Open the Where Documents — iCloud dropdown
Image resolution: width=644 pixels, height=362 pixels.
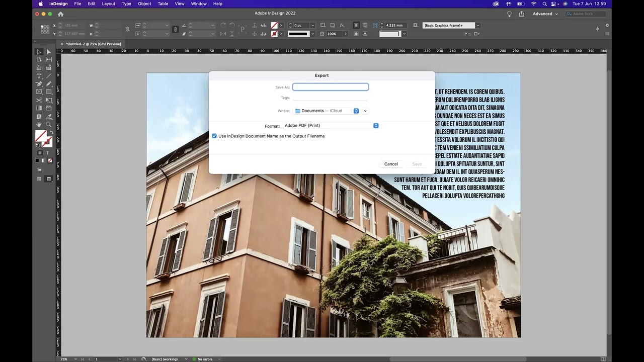(326, 111)
